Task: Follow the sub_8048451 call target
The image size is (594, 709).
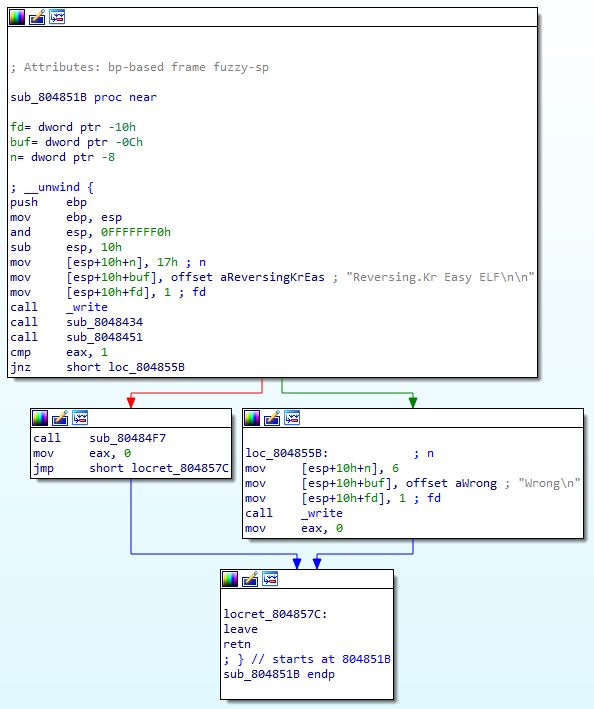Action: [x=104, y=337]
